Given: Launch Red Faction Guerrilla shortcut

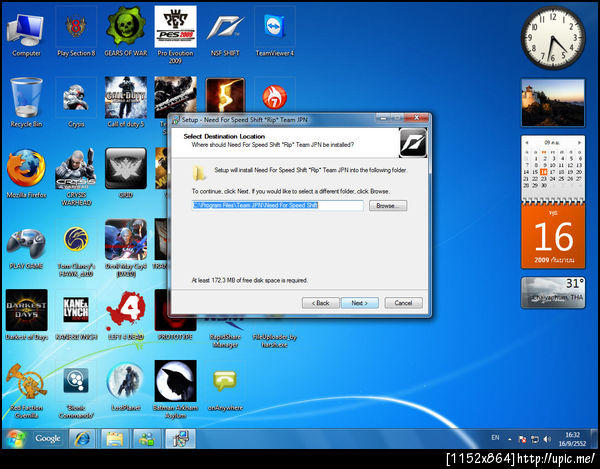Looking at the screenshot, I should coord(26,390).
